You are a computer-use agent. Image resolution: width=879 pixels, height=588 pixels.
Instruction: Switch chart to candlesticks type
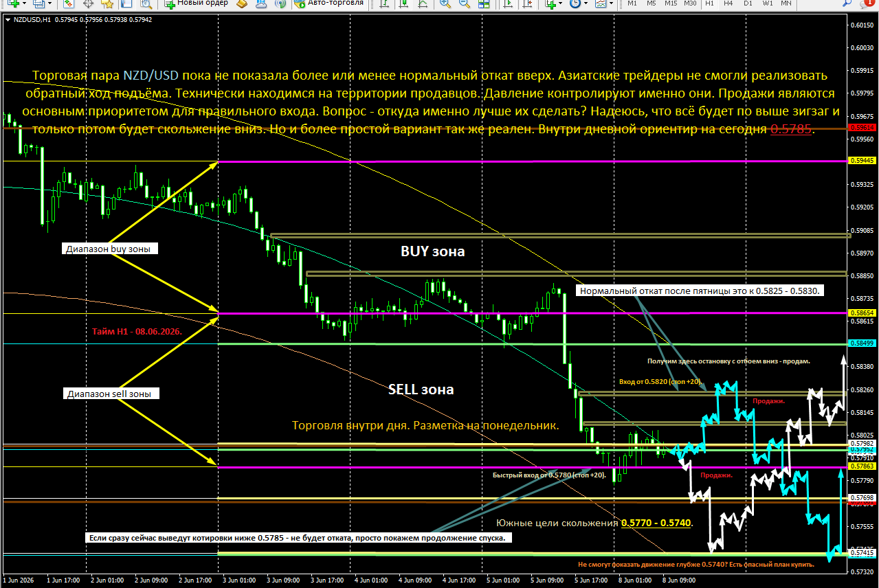tap(402, 3)
